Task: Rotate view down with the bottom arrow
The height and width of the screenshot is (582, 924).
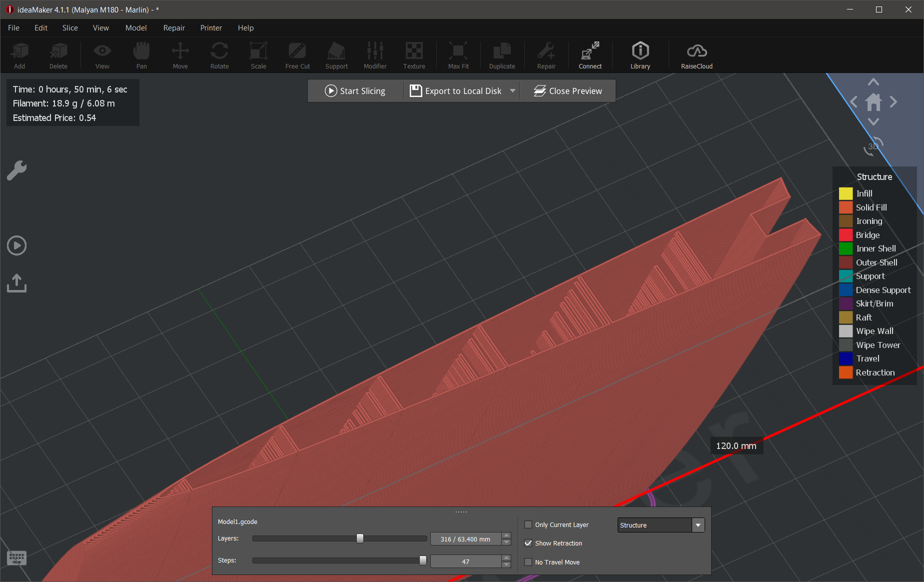Action: [874, 121]
